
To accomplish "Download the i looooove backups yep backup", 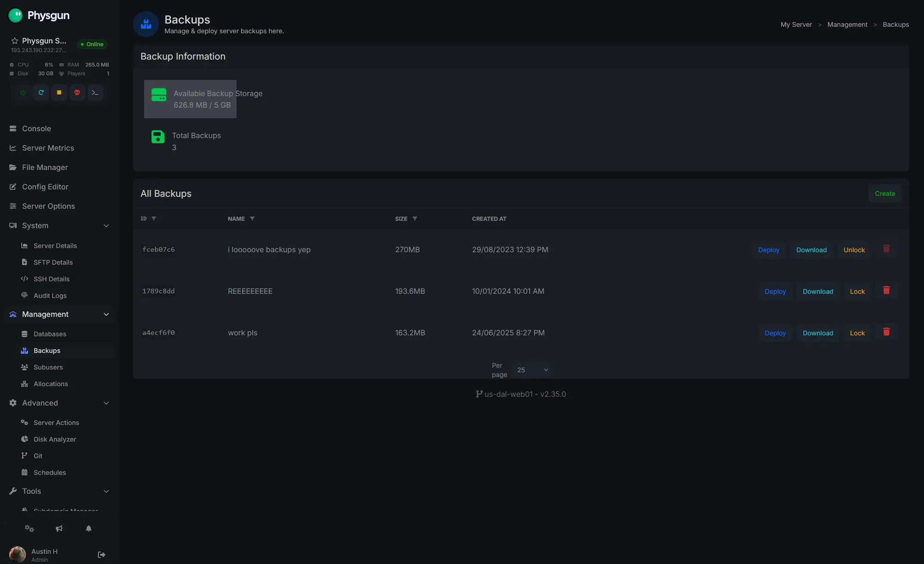I will 811,250.
